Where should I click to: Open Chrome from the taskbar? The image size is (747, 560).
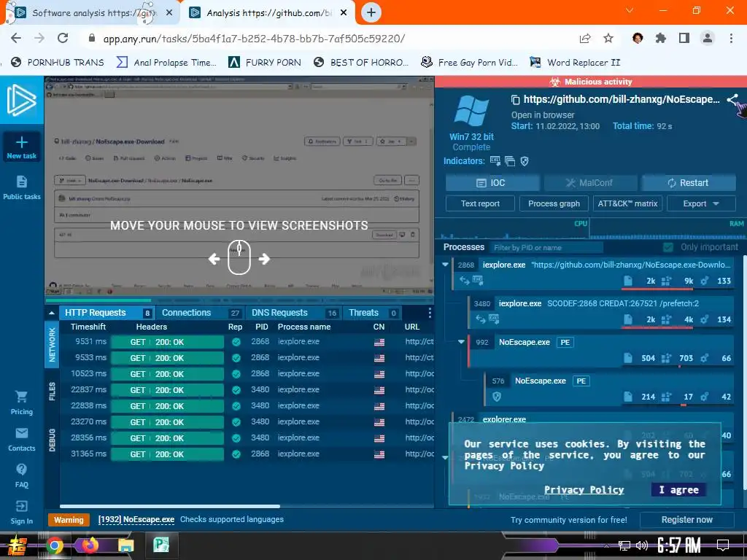coord(54,545)
